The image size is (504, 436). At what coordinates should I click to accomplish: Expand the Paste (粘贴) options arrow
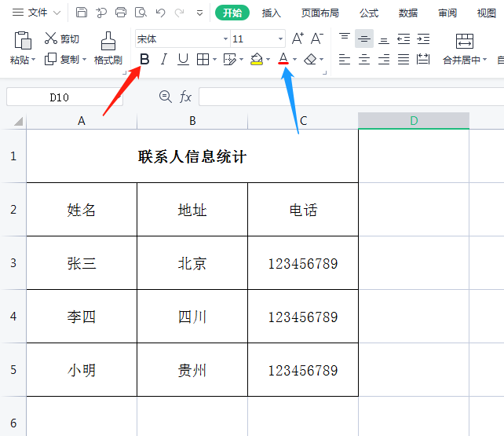coord(34,60)
